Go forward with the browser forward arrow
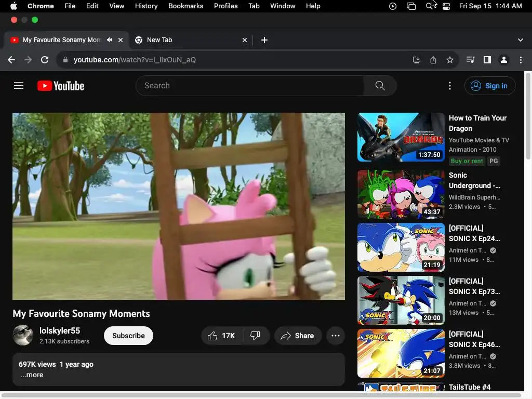532x399 pixels. tap(28, 60)
